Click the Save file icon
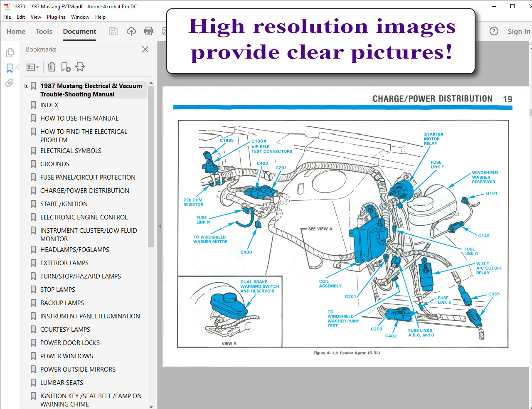The width and height of the screenshot is (532, 409). (x=113, y=31)
